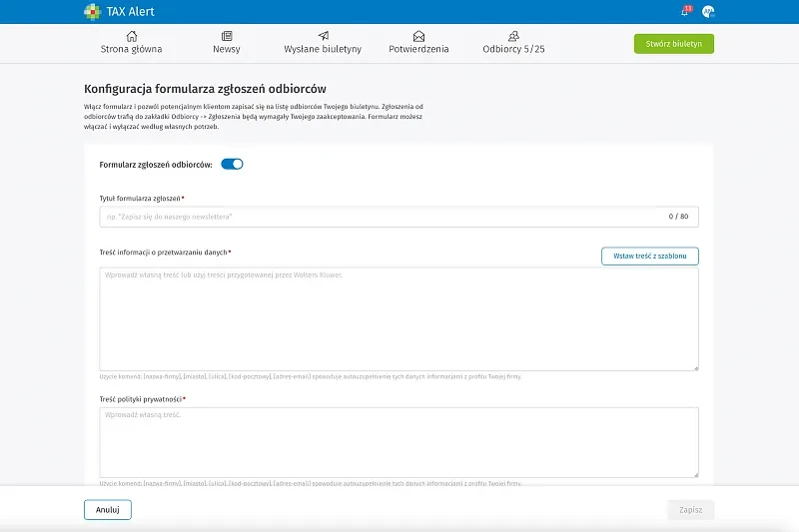
Task: Click Wstaw treść z szablonu button
Action: pos(650,257)
